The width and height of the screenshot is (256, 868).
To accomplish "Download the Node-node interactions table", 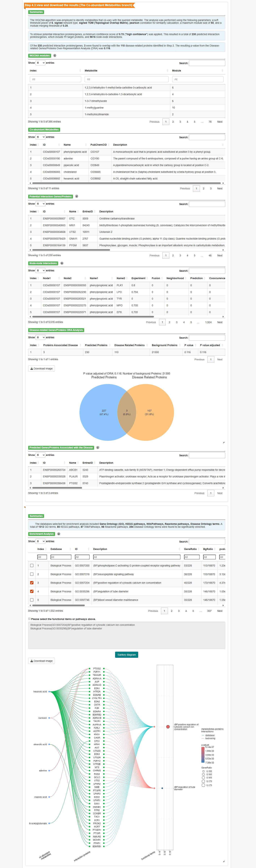I will point(62,263).
